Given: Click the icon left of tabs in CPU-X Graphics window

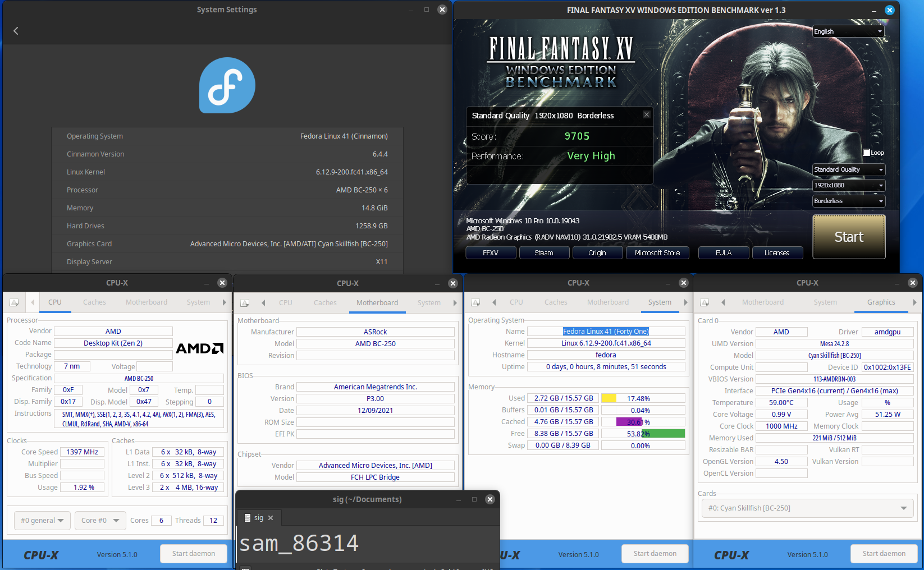Looking at the screenshot, I should (x=705, y=302).
